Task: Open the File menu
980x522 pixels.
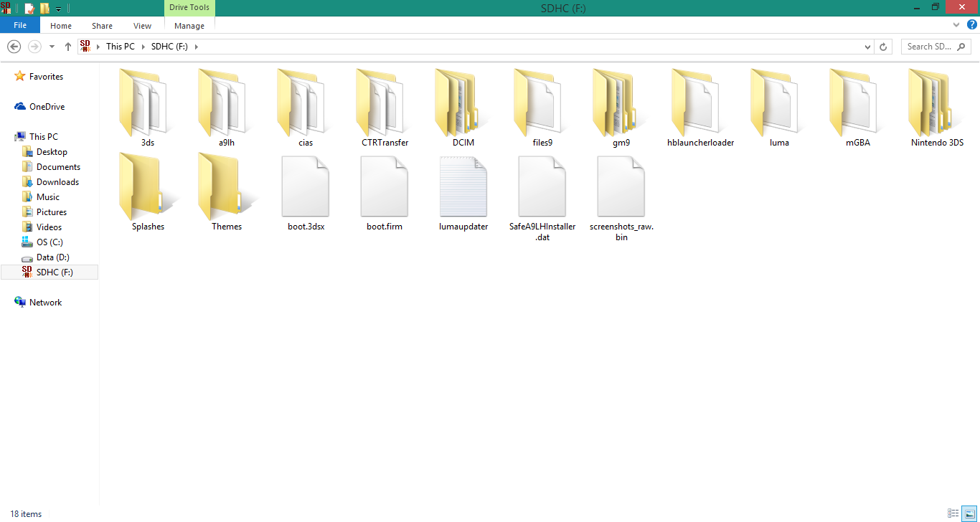Action: pyautogui.click(x=20, y=26)
